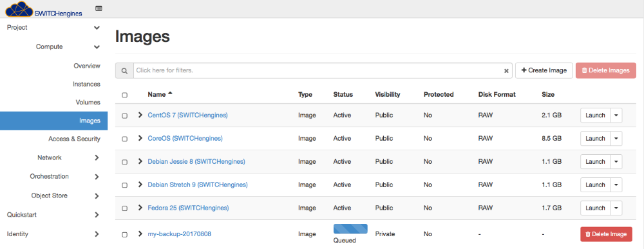The height and width of the screenshot is (249, 644).
Task: Expand the CentOS 7 row details chevron
Action: 140,115
